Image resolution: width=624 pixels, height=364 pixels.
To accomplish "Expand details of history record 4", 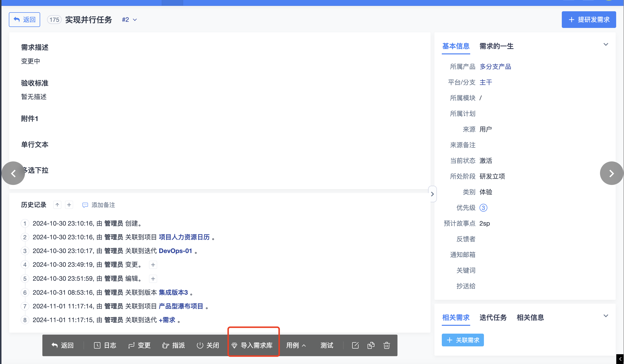I will coord(153,265).
